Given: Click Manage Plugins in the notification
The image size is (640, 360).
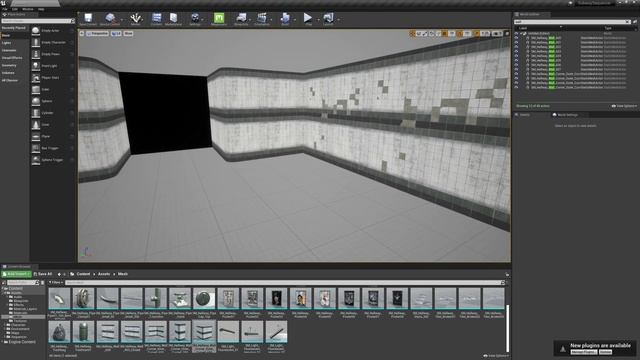Looking at the screenshot, I should (x=584, y=352).
